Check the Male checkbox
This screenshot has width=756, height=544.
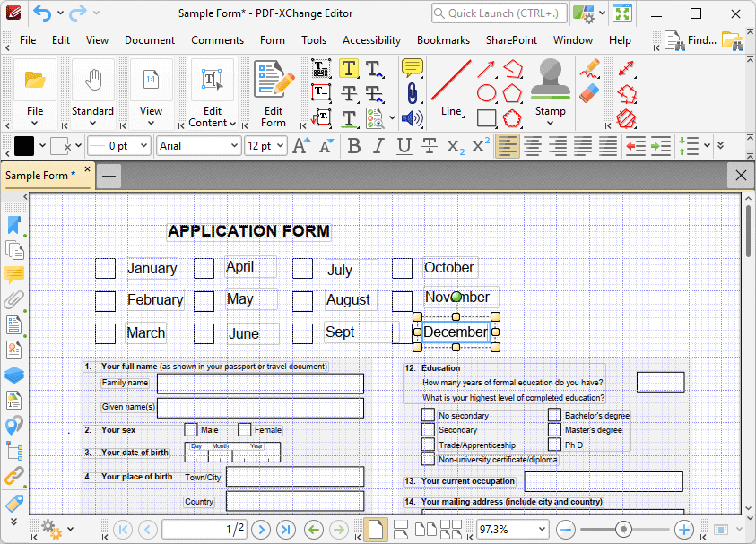191,429
